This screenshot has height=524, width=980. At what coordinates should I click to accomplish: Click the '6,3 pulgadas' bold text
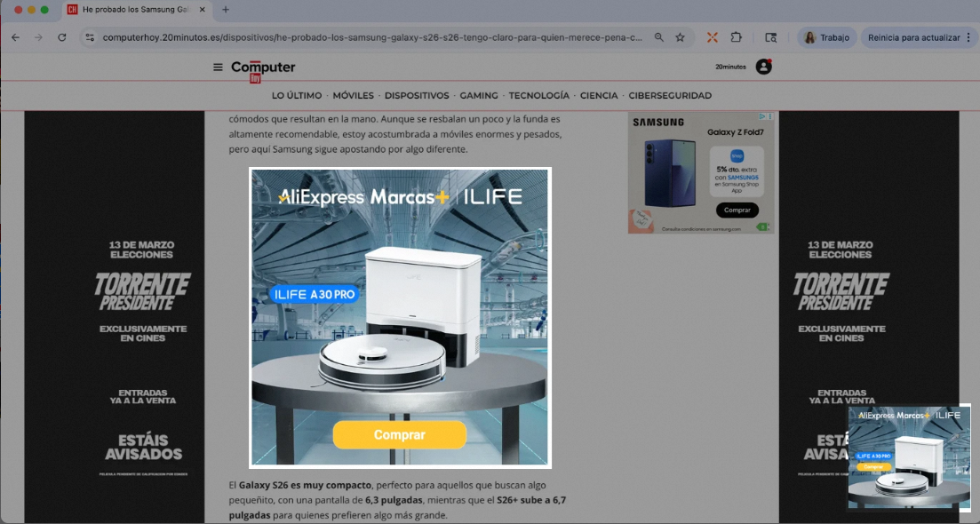(x=394, y=500)
